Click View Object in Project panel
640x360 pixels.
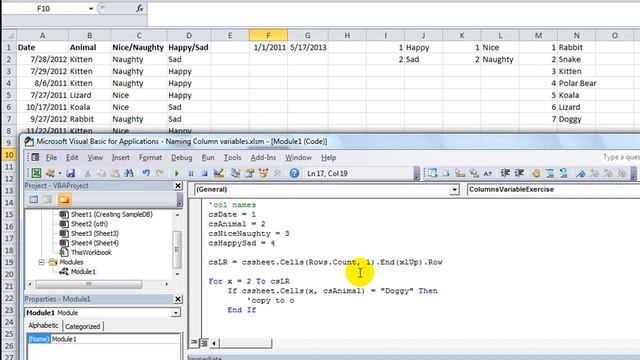pos(48,200)
